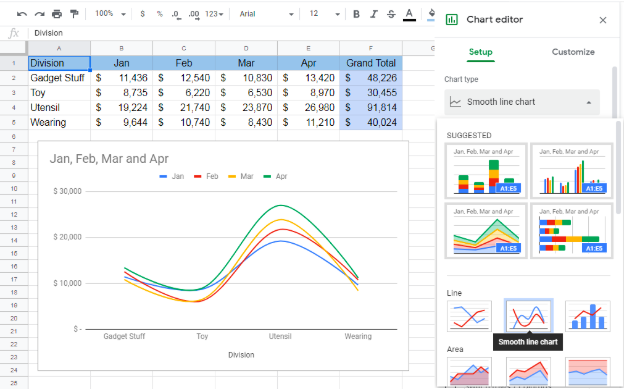Screen dimensions: 626x390
Task: Click the select-all corner of the grid
Action: click(x=14, y=48)
